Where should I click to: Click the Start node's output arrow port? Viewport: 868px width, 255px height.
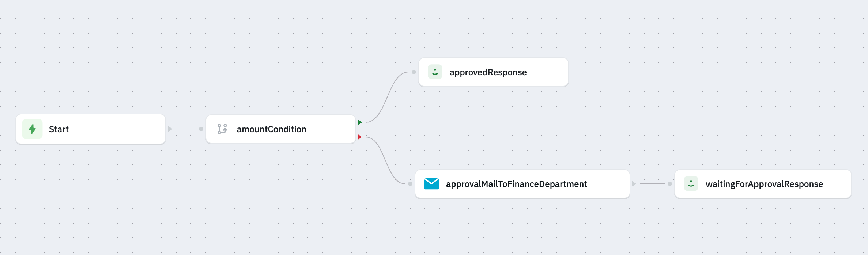click(170, 129)
